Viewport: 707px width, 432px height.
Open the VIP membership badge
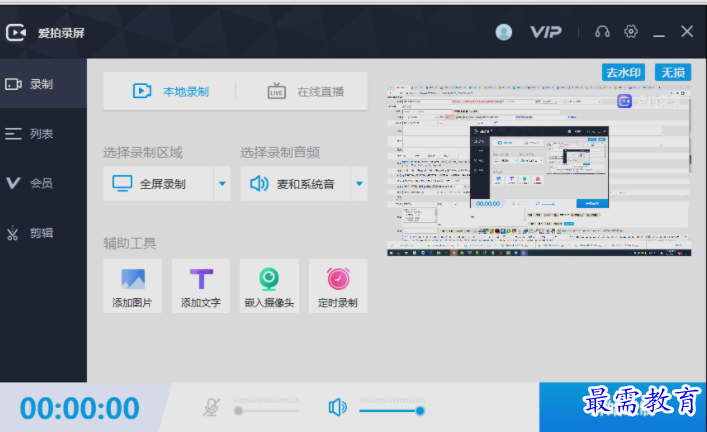point(546,32)
